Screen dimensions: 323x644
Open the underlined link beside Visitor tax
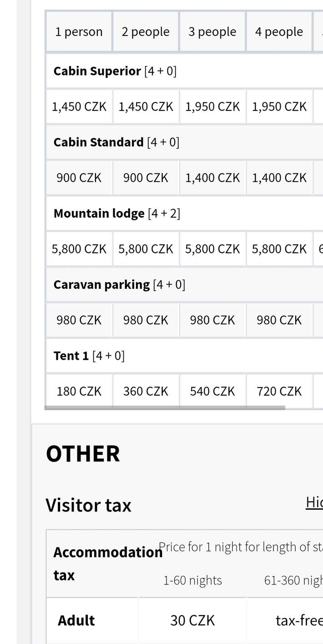(x=314, y=503)
